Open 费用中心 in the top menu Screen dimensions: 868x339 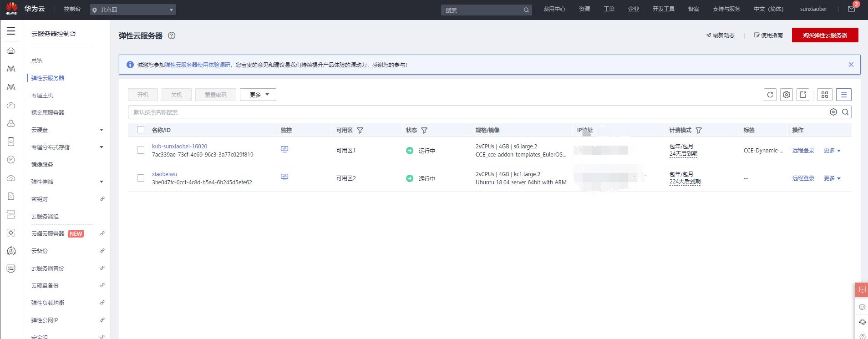554,9
